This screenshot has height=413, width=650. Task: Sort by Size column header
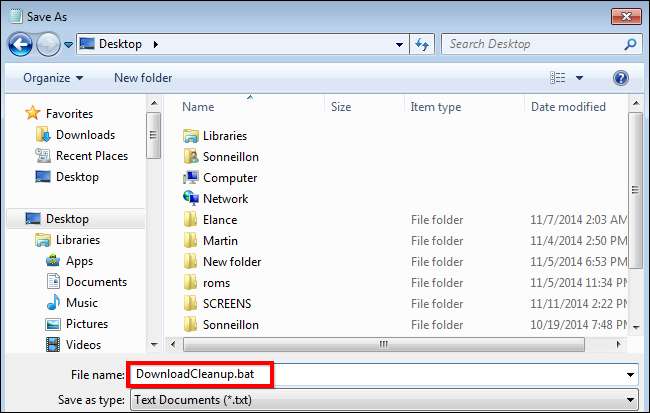tap(341, 107)
